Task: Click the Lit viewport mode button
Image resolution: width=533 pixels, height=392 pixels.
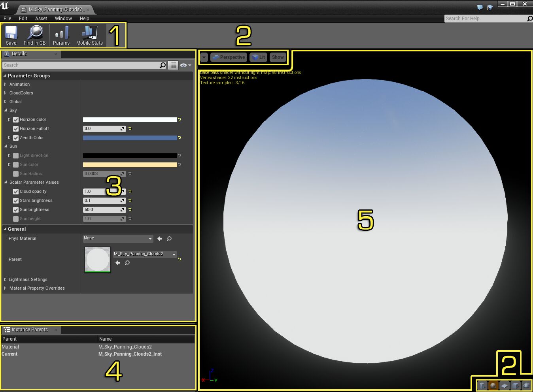Action: [x=258, y=57]
